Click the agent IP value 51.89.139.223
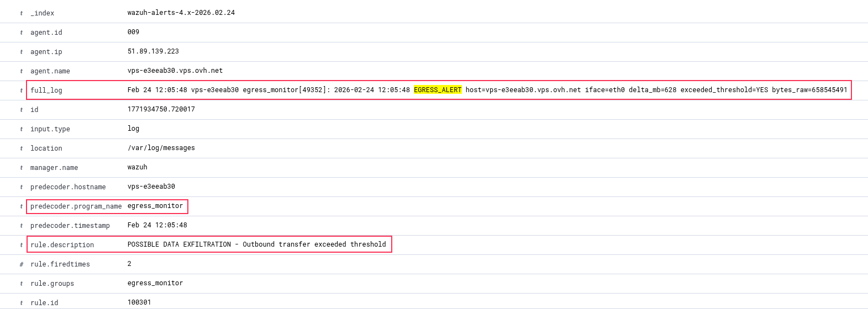The height and width of the screenshot is (309, 868). (x=153, y=51)
